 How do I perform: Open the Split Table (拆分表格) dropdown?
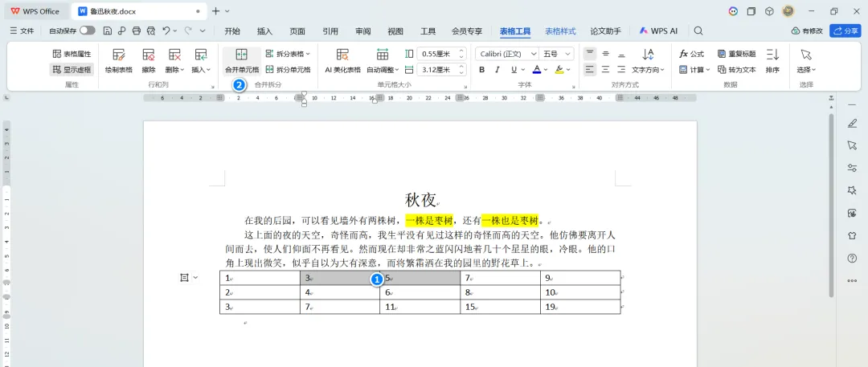(288, 54)
